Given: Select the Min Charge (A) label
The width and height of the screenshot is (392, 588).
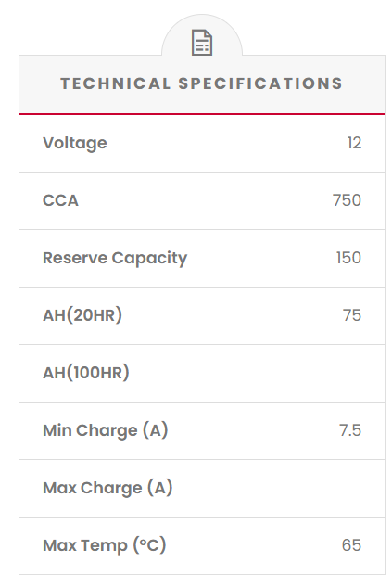Looking at the screenshot, I should pyautogui.click(x=106, y=430).
